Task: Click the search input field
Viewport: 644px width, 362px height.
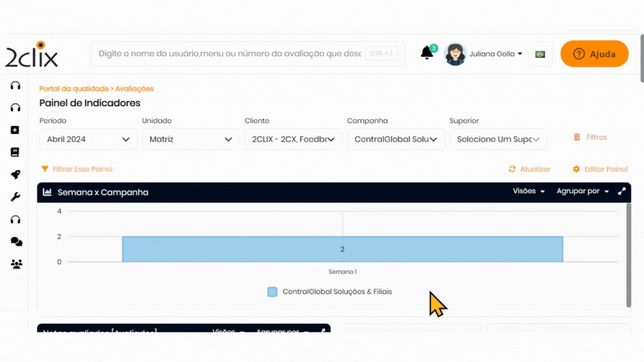Action: coord(229,54)
